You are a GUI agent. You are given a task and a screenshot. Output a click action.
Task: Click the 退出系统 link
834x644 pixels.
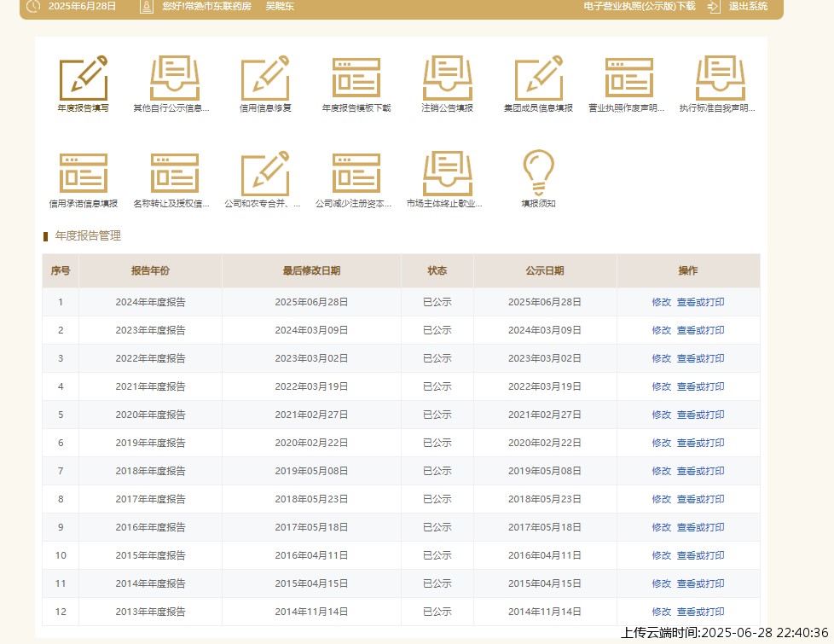coord(748,6)
